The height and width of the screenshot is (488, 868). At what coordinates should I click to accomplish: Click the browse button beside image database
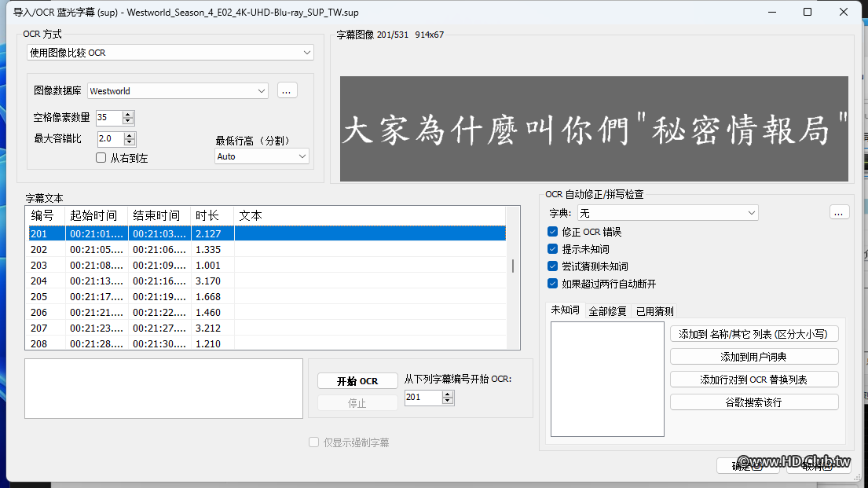point(287,91)
